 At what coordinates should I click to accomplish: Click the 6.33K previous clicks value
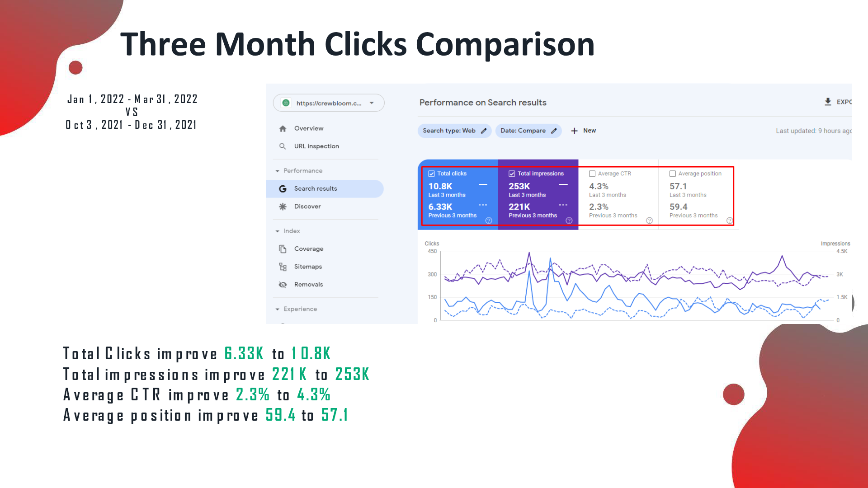(x=440, y=207)
